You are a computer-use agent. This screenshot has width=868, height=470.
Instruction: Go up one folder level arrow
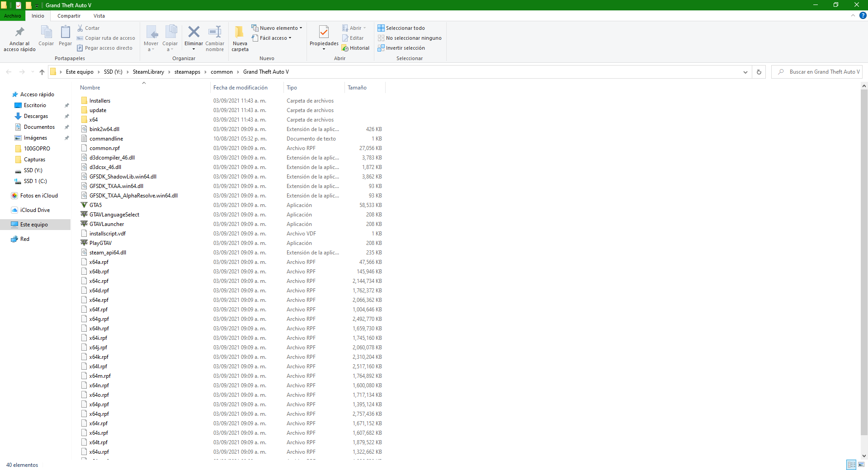pos(42,72)
